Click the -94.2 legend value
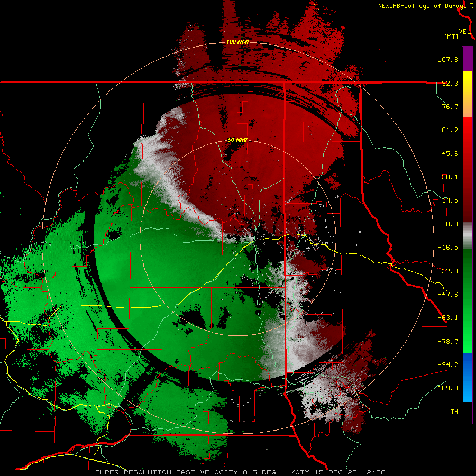This screenshot has height=476, width=476. 448,365
